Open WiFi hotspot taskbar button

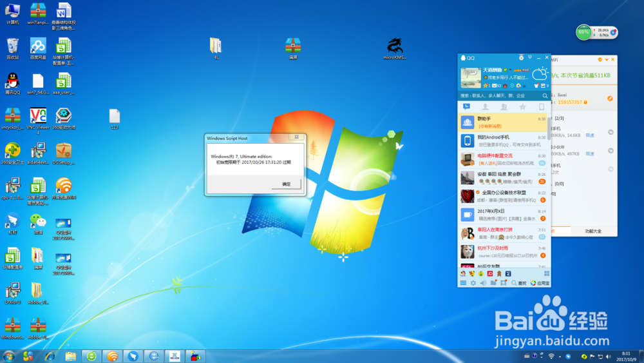112,356
